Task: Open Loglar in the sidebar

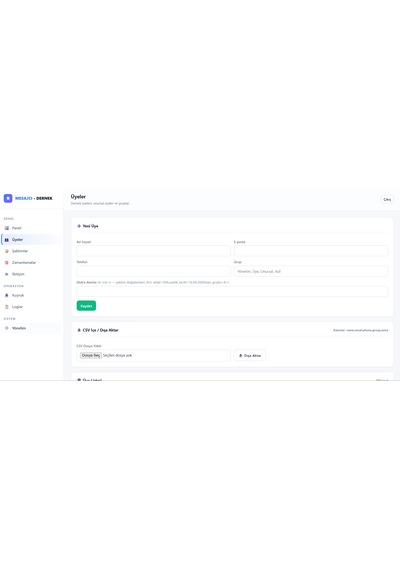Action: coord(31,307)
